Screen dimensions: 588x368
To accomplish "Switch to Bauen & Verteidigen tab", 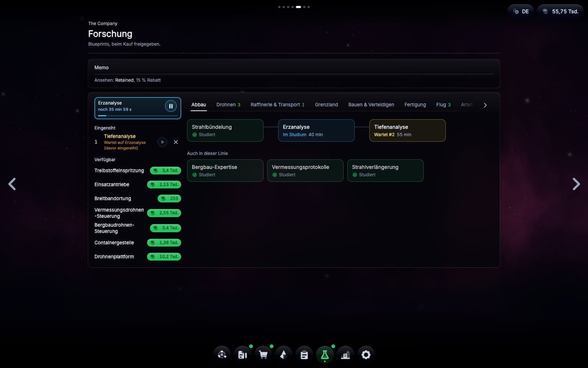I will 371,105.
